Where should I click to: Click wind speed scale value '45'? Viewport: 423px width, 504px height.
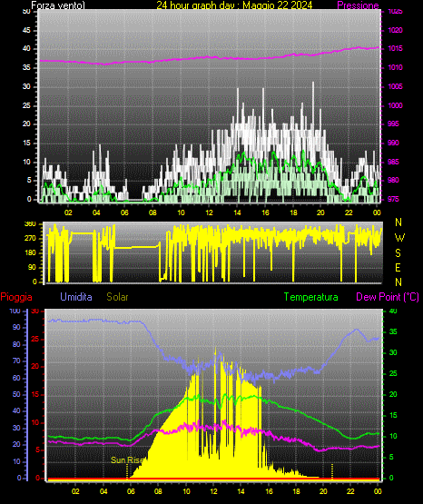coord(26,30)
